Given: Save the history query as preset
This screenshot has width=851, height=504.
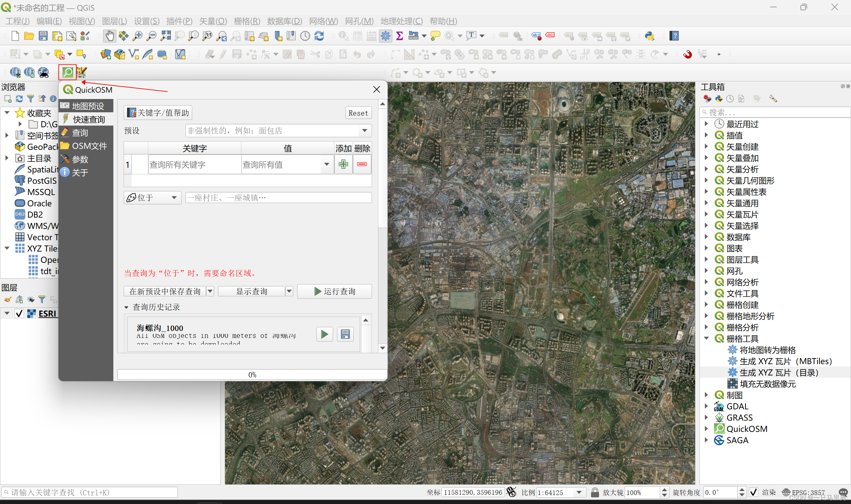Looking at the screenshot, I should [345, 334].
